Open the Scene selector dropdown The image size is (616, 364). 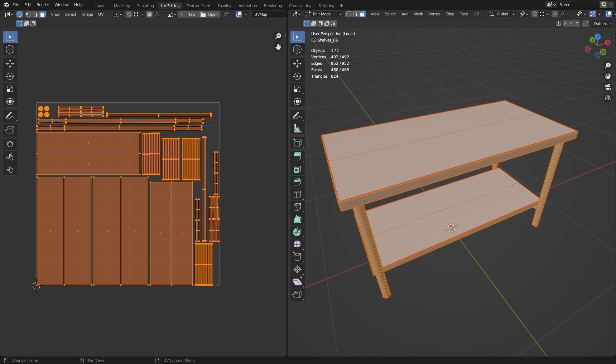(x=551, y=5)
